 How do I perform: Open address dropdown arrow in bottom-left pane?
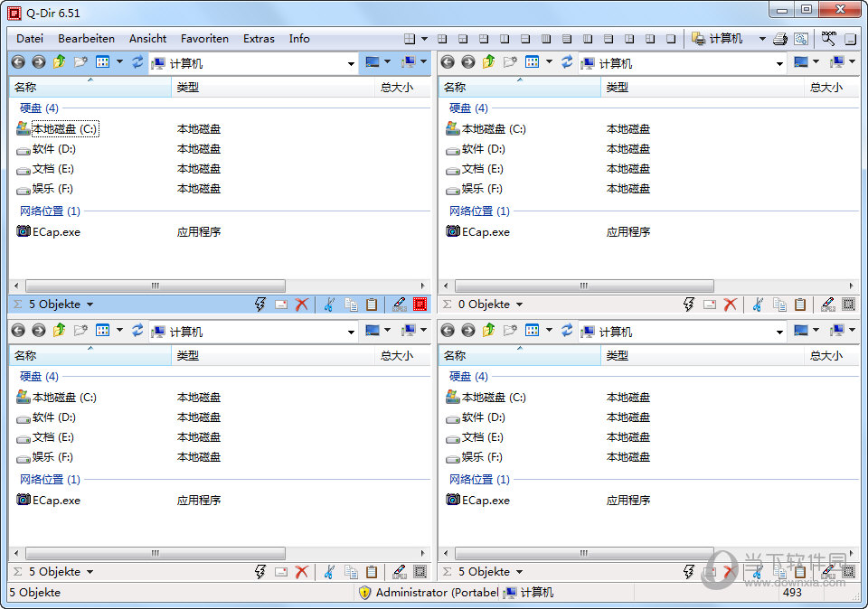(351, 332)
